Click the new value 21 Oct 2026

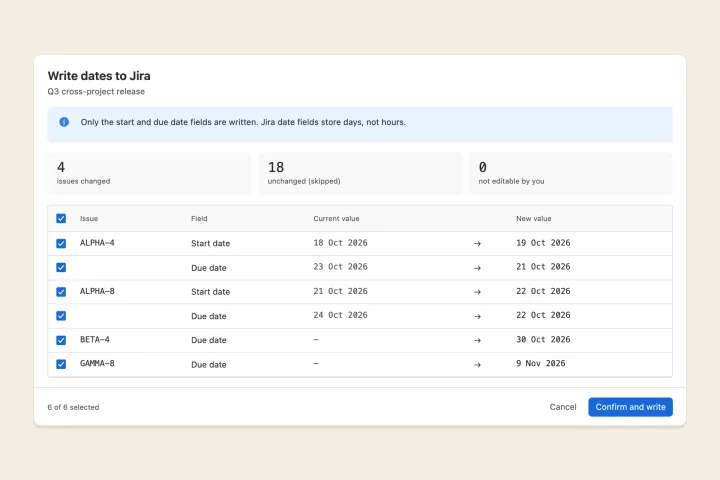543,267
